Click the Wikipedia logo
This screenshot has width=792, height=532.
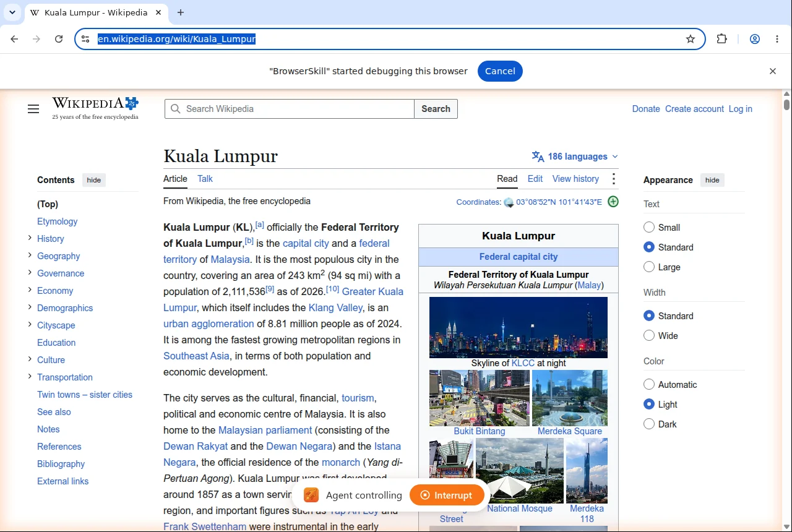(95, 108)
